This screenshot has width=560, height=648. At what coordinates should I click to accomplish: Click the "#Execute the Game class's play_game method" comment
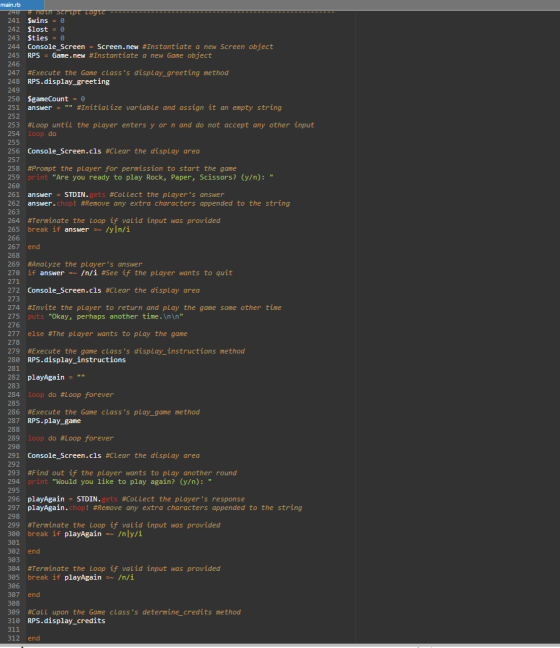click(x=113, y=412)
